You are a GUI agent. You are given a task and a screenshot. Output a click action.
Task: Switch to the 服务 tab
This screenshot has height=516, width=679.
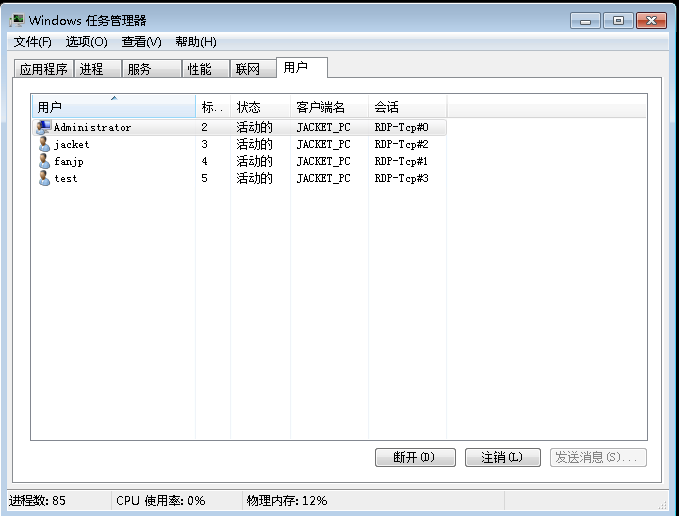click(152, 69)
